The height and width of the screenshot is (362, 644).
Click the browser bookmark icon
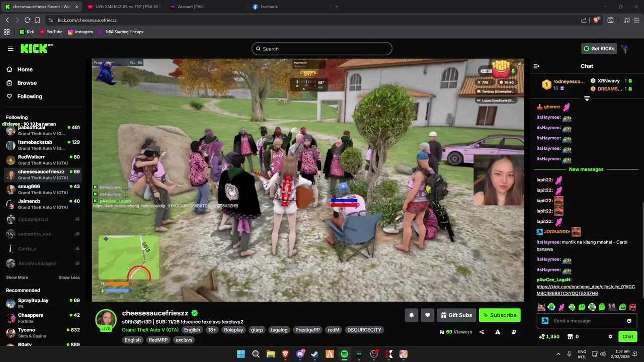pos(37,20)
